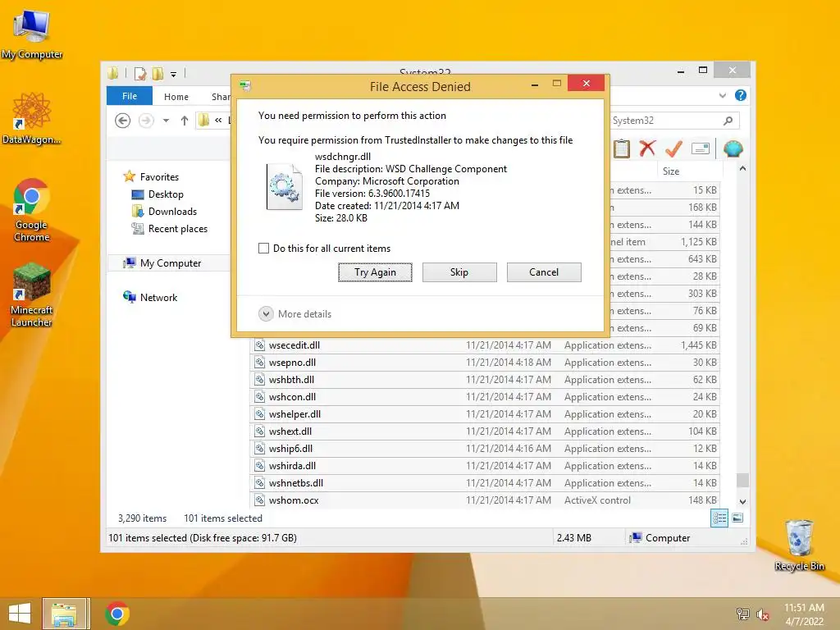Cancel the File Access Denied dialog
Image resolution: width=840 pixels, height=630 pixels.
click(x=544, y=272)
